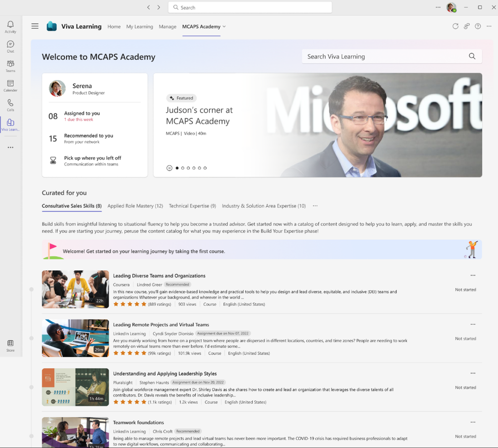Open the profile avatar in title bar
This screenshot has width=498, height=448.
pyautogui.click(x=451, y=7)
